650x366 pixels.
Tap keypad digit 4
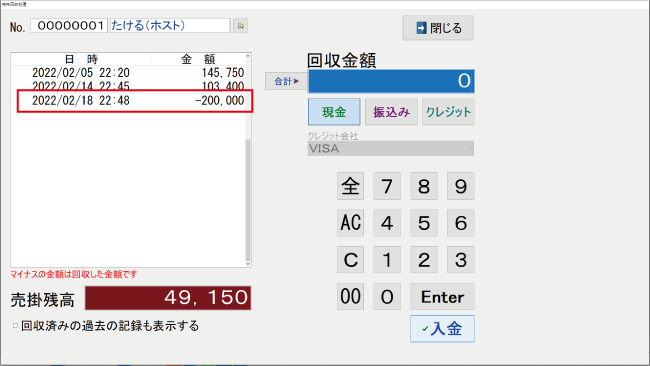coord(387,223)
